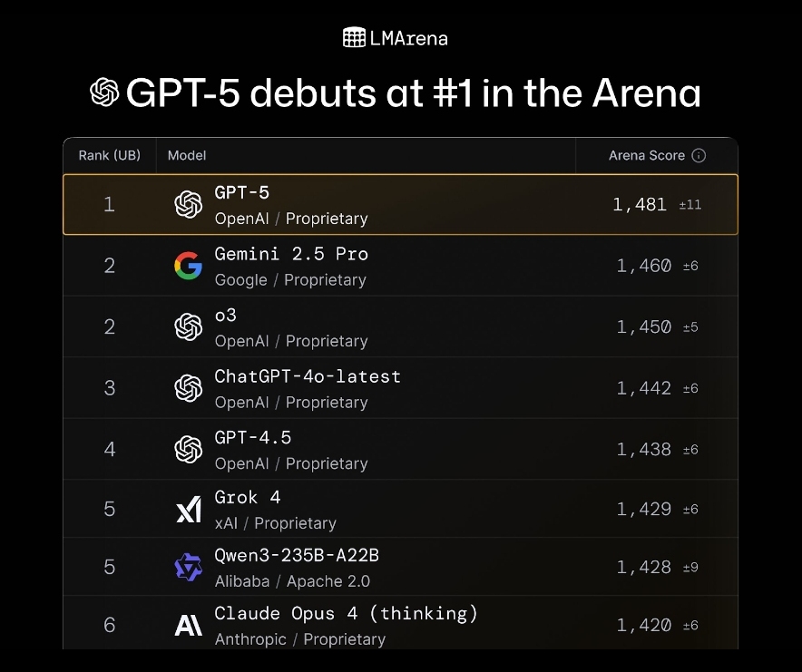Click the OpenAI logo in the o3 row

[188, 326]
